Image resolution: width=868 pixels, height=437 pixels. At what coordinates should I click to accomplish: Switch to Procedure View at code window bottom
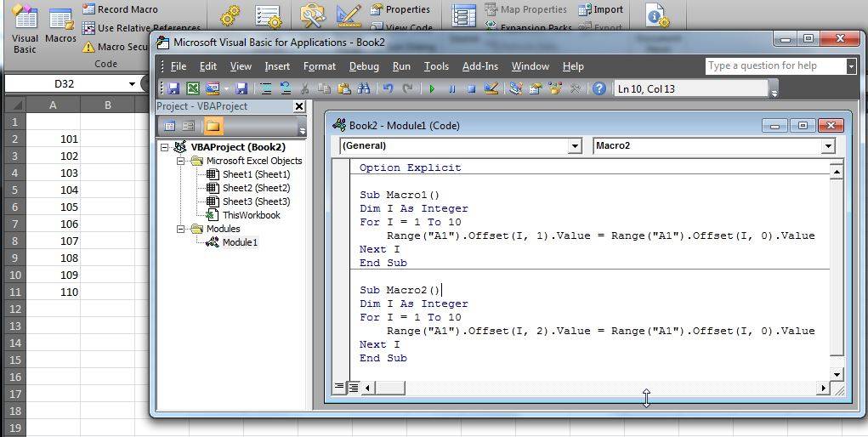(339, 387)
